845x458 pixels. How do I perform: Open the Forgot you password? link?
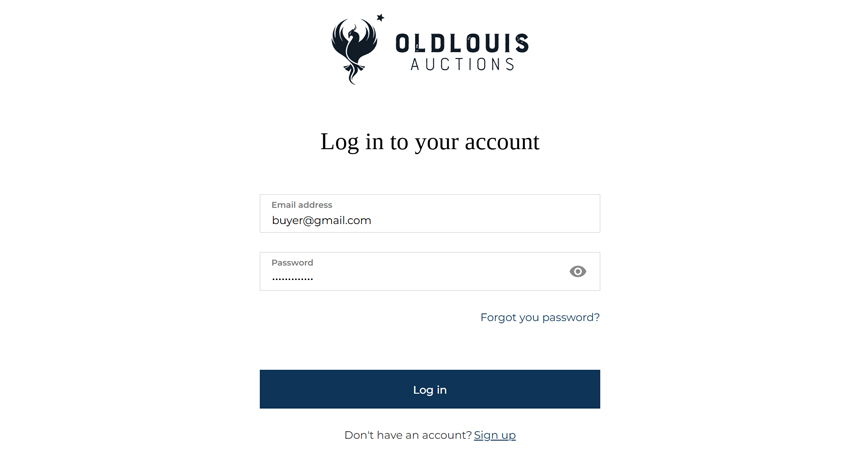coord(540,317)
